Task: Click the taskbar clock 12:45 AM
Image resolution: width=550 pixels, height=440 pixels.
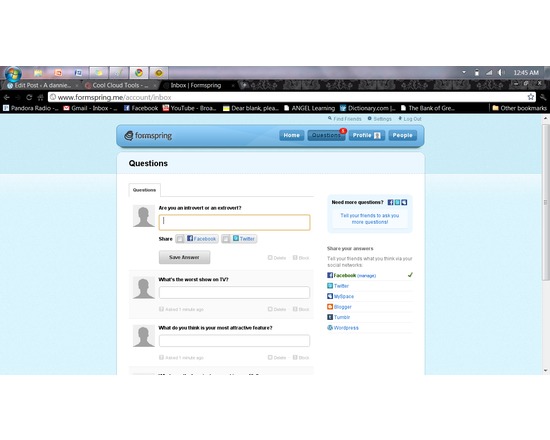Action: [x=526, y=73]
